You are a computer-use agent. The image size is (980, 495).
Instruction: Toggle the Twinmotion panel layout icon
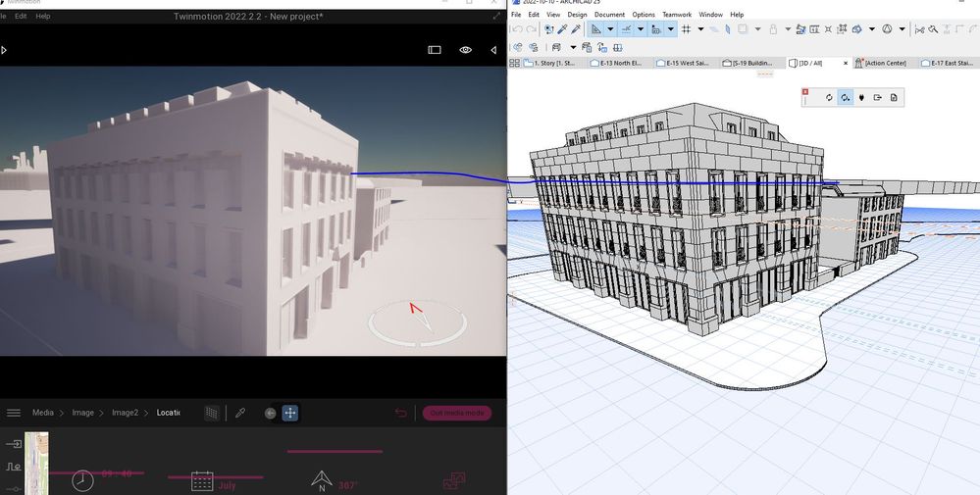pyautogui.click(x=435, y=49)
